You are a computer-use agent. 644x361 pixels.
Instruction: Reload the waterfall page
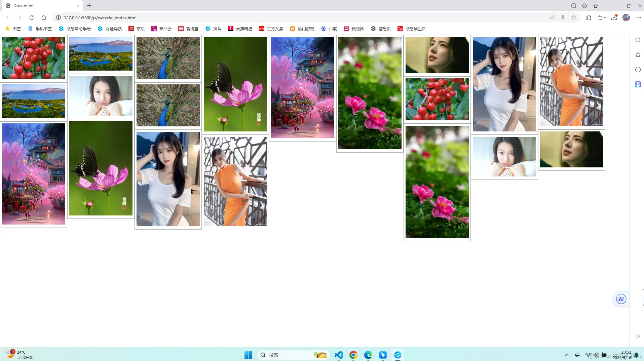[x=32, y=17]
